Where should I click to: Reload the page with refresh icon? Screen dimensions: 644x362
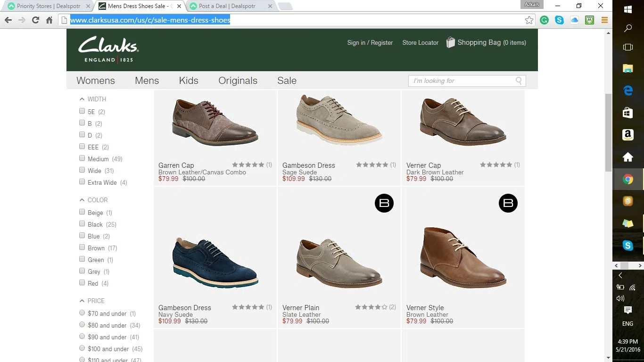[35, 20]
